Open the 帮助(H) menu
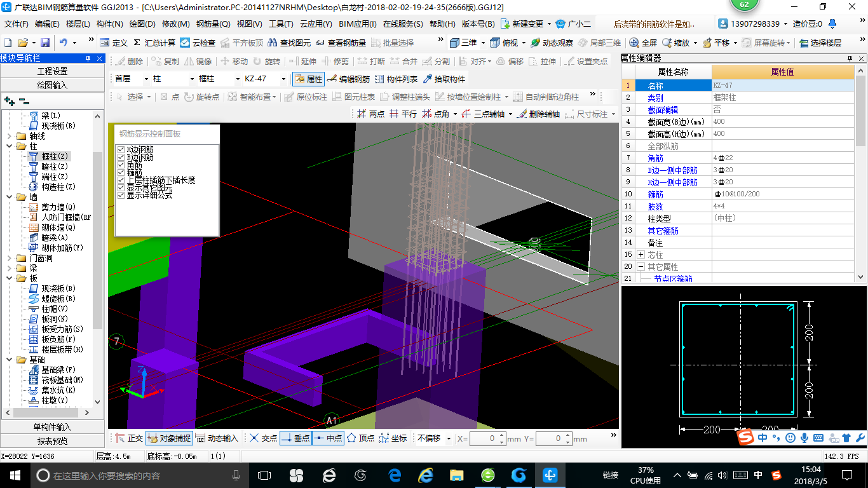This screenshot has width=868, height=488. pyautogui.click(x=442, y=24)
